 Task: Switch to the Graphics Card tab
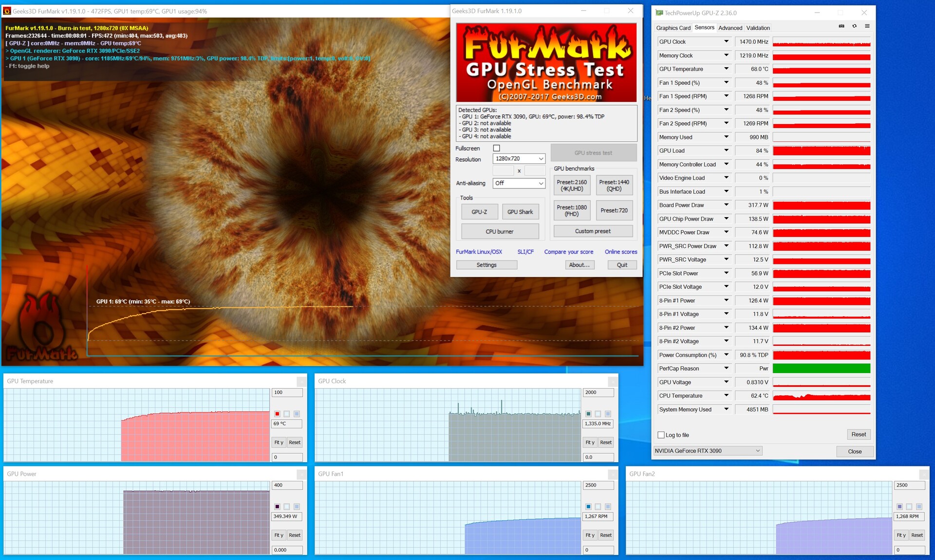coord(673,28)
